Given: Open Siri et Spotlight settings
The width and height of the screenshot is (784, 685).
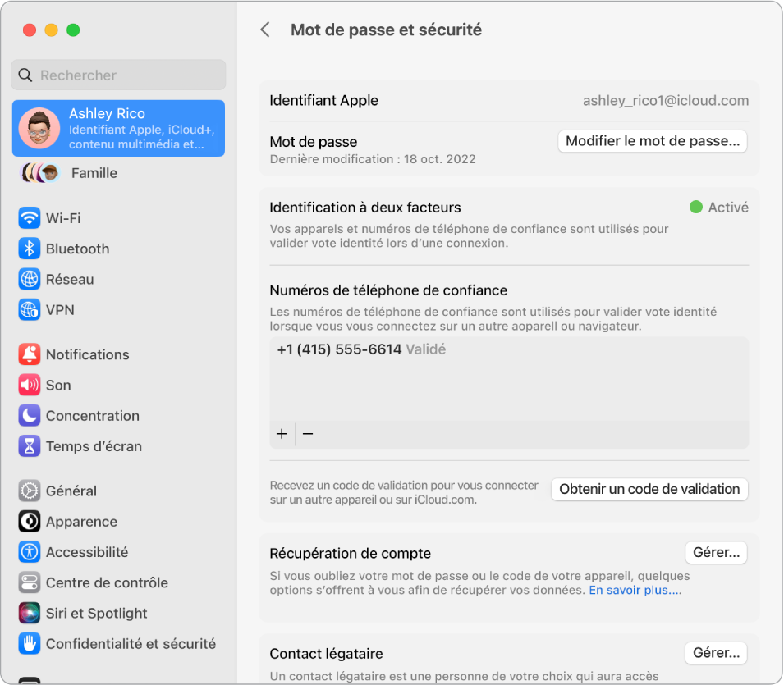Looking at the screenshot, I should coord(30,613).
